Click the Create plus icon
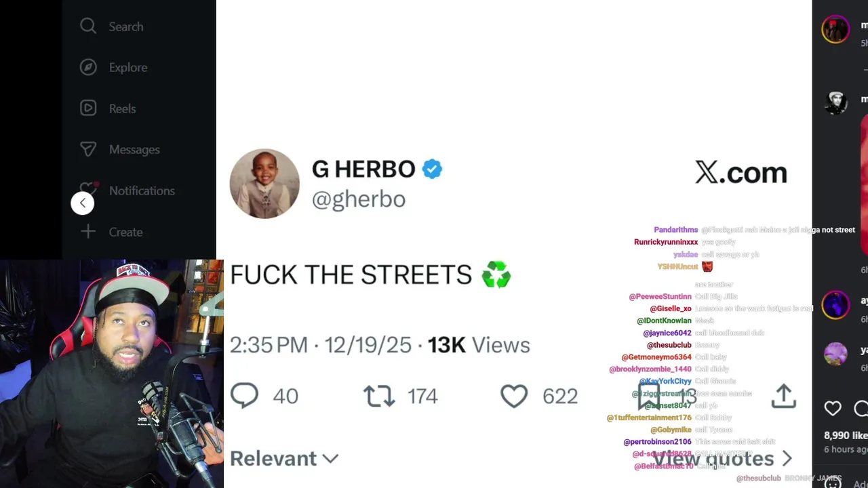Image resolution: width=868 pixels, height=488 pixels. pos(88,232)
